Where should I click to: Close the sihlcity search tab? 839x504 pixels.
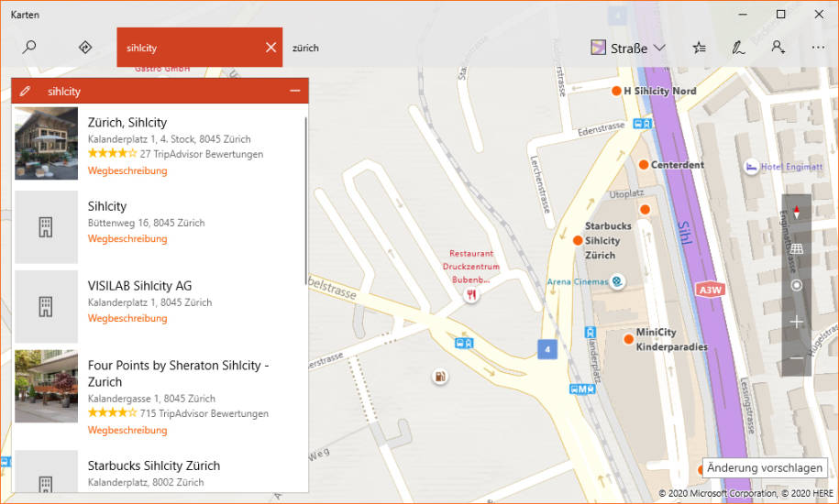(270, 48)
